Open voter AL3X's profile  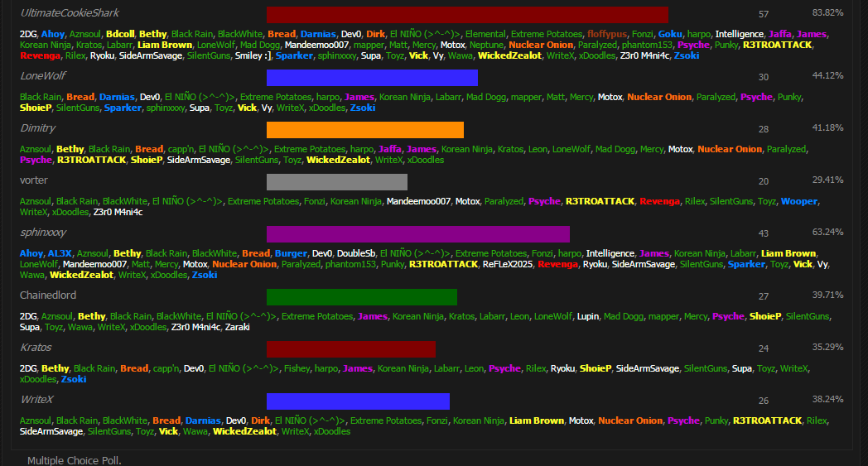pos(60,253)
